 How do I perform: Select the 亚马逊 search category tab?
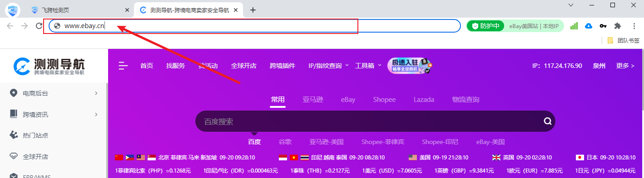(x=313, y=100)
